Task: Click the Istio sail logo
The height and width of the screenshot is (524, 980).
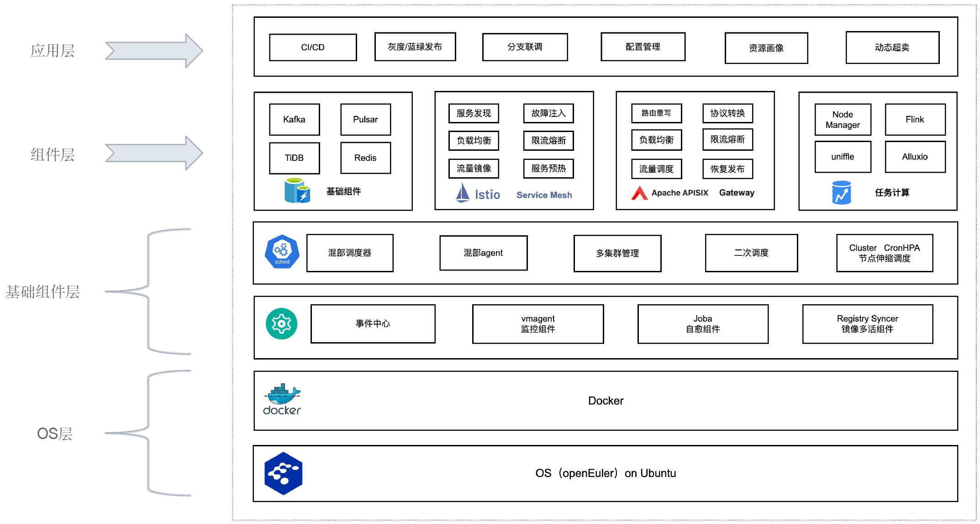Action: point(463,192)
